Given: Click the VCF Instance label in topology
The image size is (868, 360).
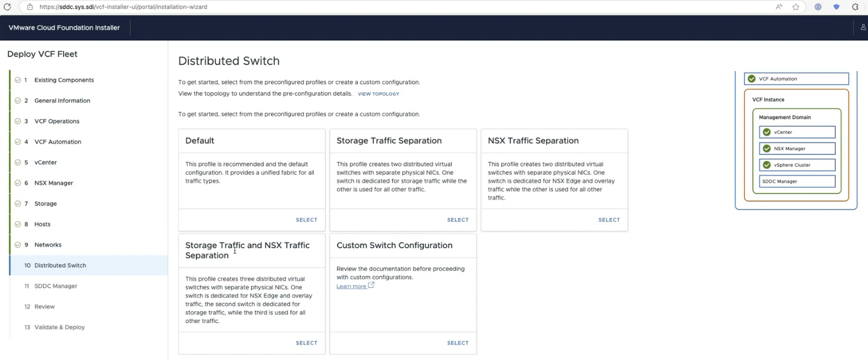Looking at the screenshot, I should [x=768, y=100].
